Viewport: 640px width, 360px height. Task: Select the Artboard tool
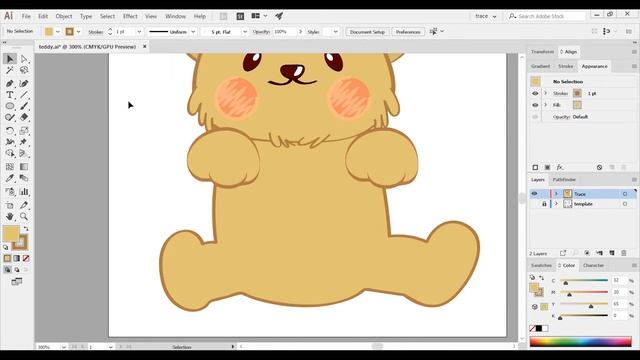10,205
